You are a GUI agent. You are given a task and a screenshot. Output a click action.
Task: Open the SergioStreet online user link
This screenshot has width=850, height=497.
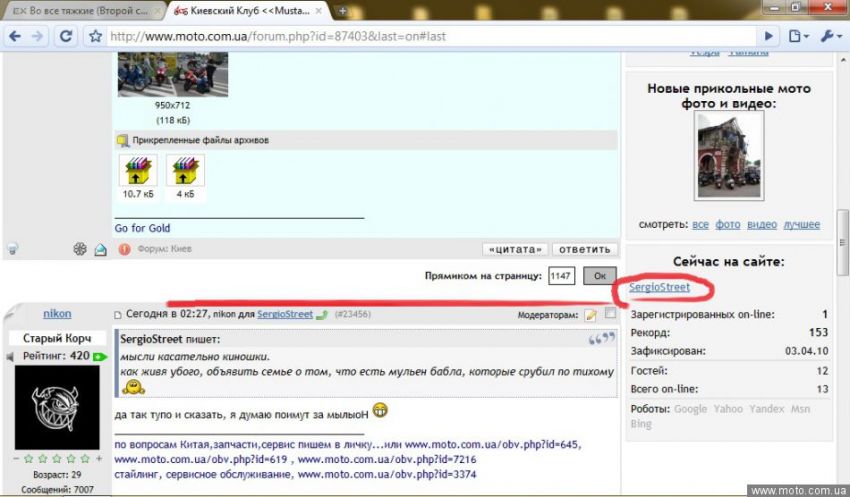(x=659, y=288)
